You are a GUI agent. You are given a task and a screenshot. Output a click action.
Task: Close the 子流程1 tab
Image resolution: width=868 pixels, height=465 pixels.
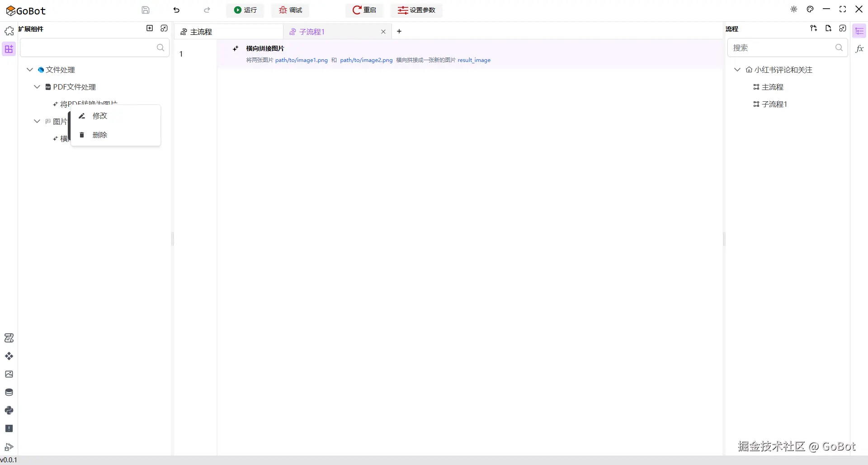click(x=383, y=32)
